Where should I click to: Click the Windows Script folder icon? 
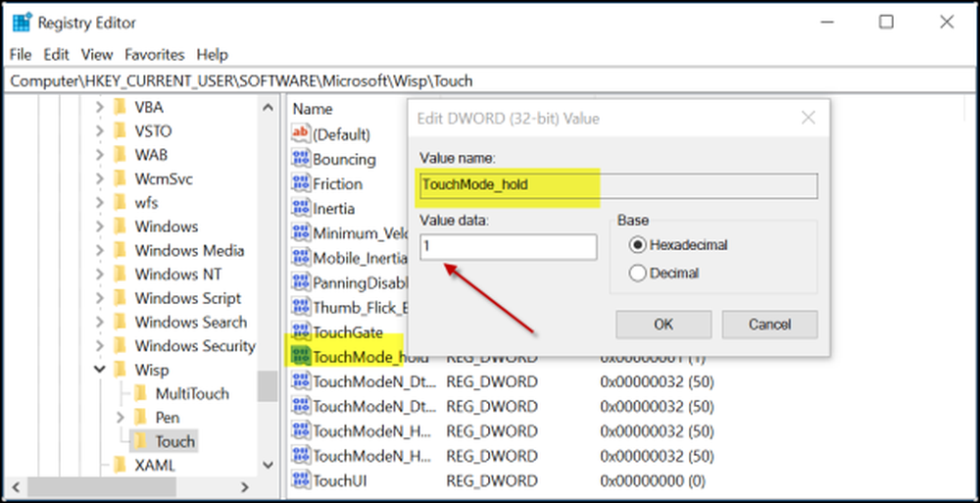(120, 298)
